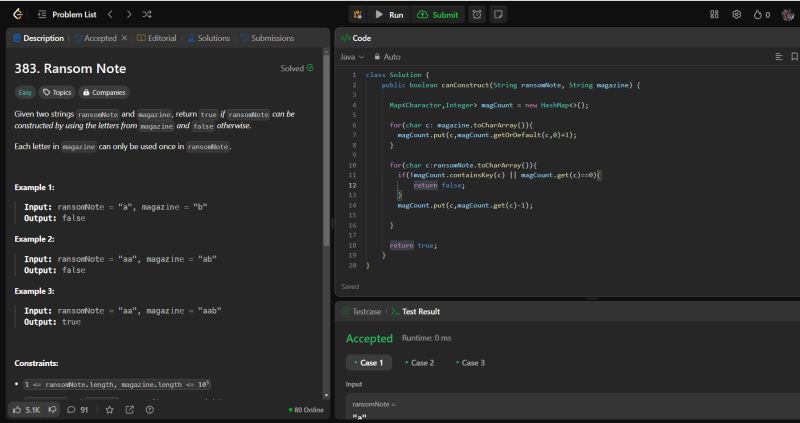
Task: Pick a random problem shuffle icon
Action: [147, 14]
